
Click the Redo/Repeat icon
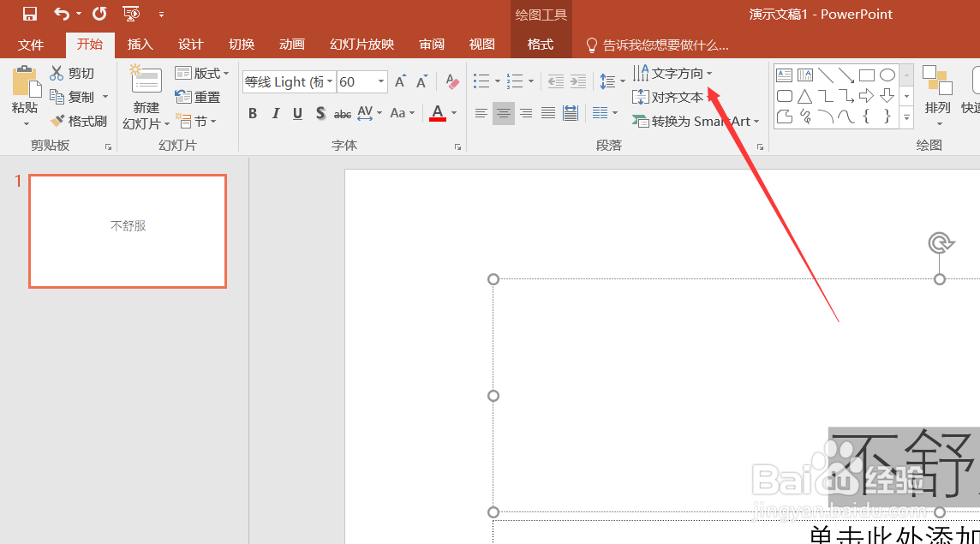[x=99, y=14]
